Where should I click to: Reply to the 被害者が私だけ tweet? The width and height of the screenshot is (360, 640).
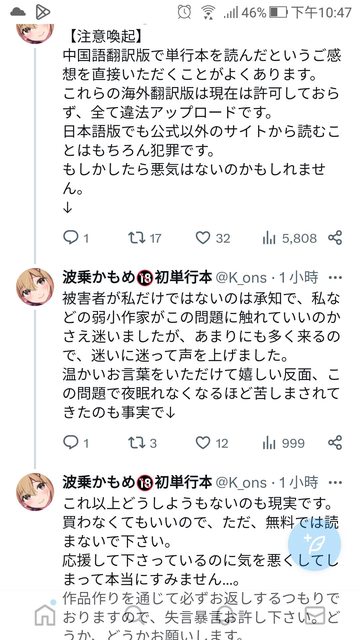pos(76,442)
